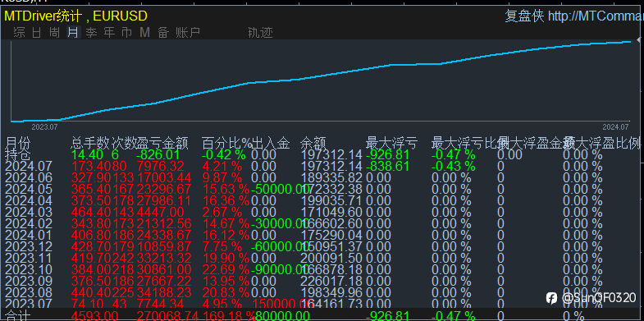Click the 余额 column header
The image size is (644, 321).
(313, 144)
